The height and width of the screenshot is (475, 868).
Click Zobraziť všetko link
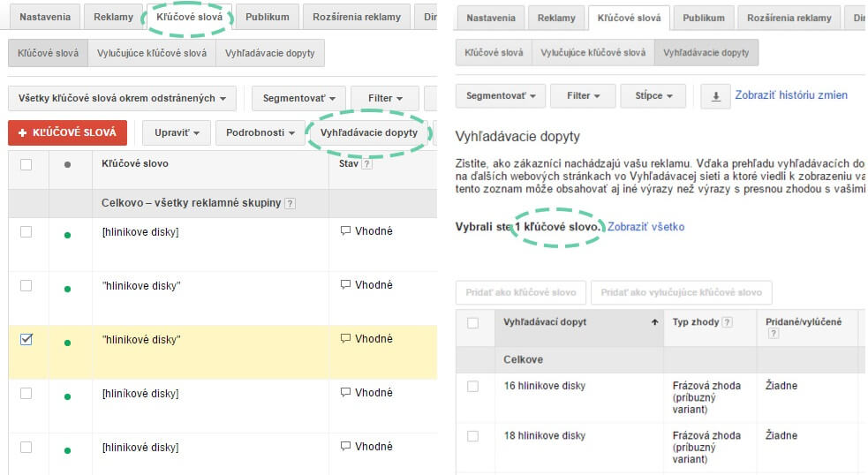point(646,227)
